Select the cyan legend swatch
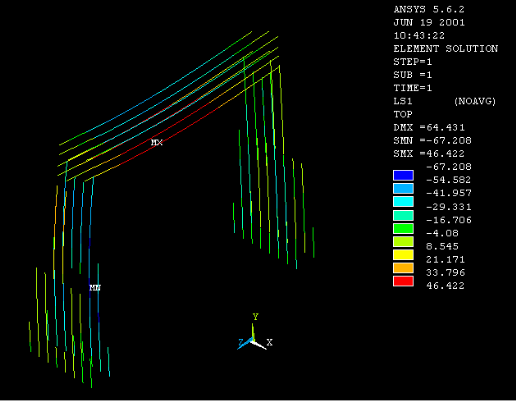Viewport: 516px width, 401px height. click(403, 202)
